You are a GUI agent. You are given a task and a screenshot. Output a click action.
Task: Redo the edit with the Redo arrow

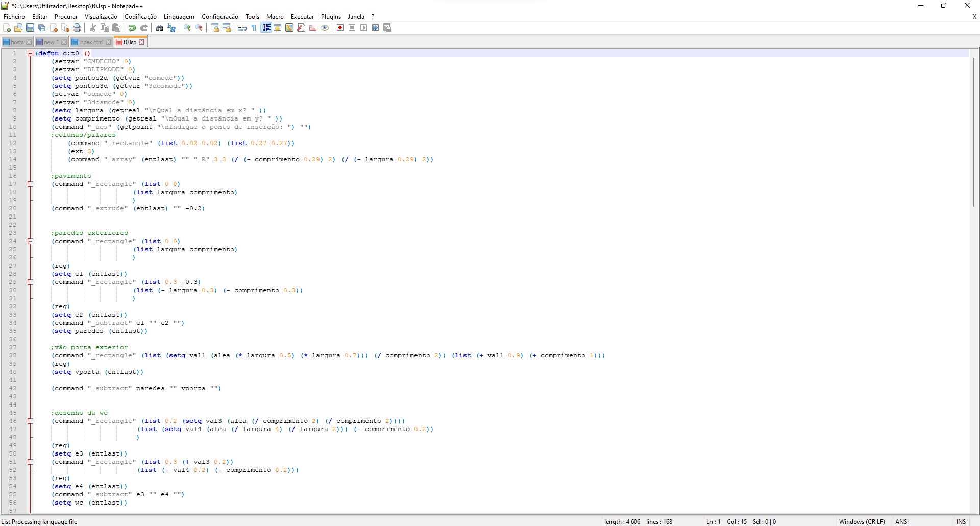(144, 28)
